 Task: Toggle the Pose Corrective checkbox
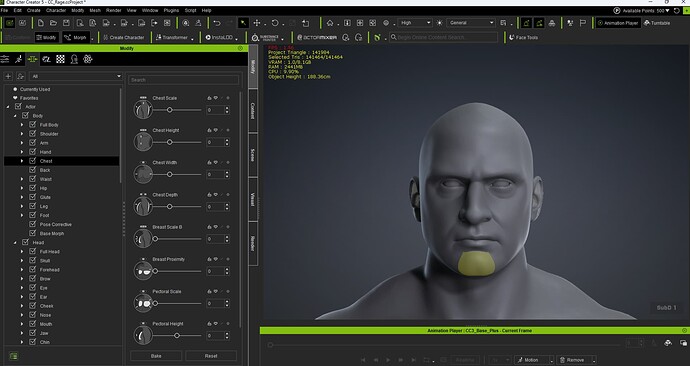tap(33, 224)
